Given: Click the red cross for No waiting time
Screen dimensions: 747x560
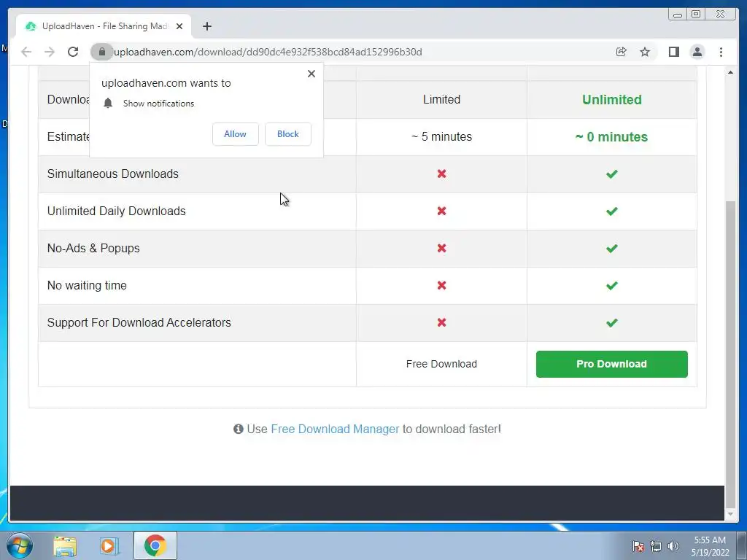Looking at the screenshot, I should [x=441, y=285].
